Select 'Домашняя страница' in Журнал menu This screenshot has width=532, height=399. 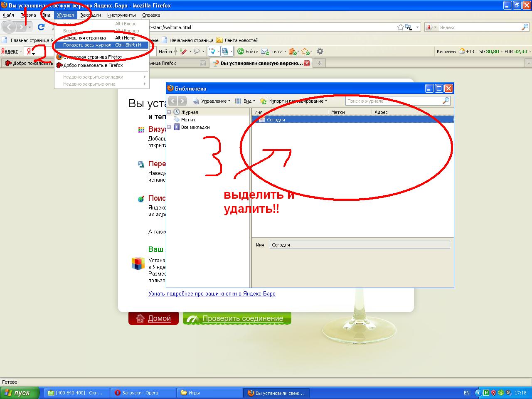[102, 38]
